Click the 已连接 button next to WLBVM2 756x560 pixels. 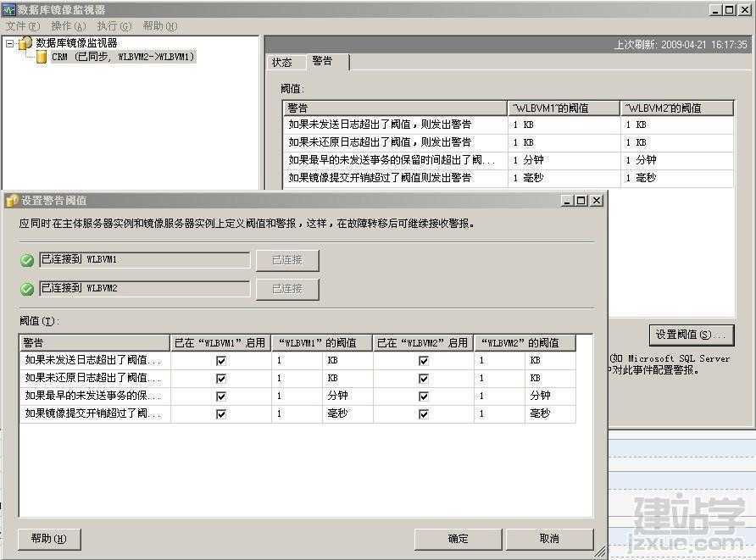[x=287, y=289]
